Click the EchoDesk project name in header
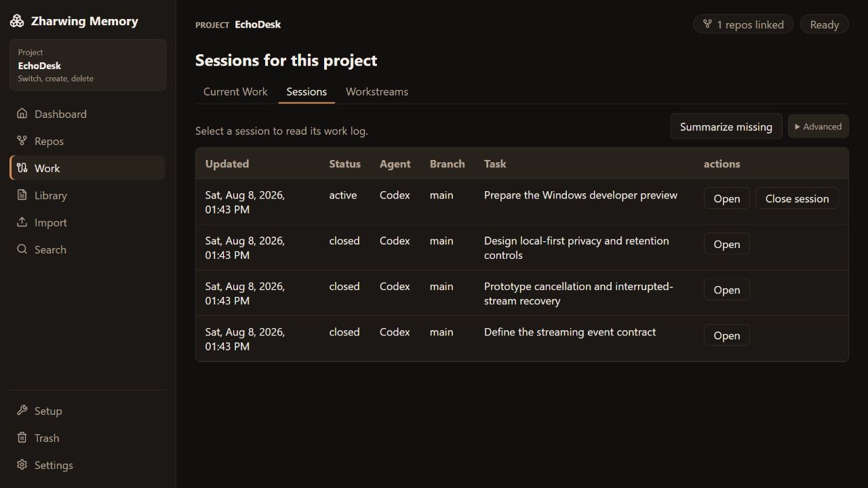This screenshot has height=488, width=868. pyautogui.click(x=258, y=24)
